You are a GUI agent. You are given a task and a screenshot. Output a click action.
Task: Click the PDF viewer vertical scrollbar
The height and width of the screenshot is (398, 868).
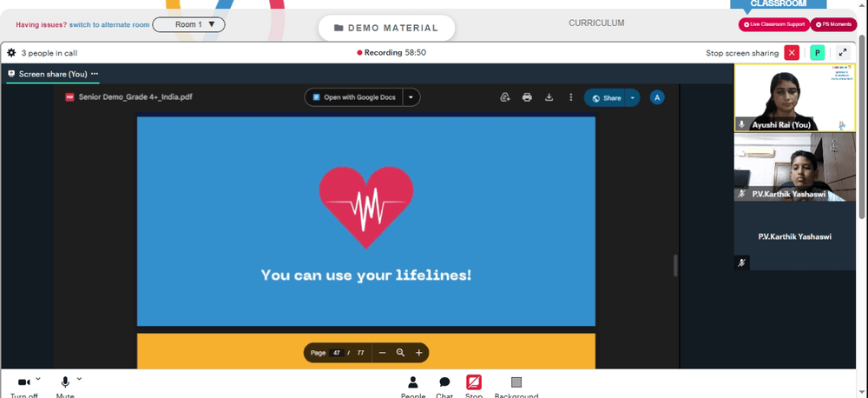(675, 266)
